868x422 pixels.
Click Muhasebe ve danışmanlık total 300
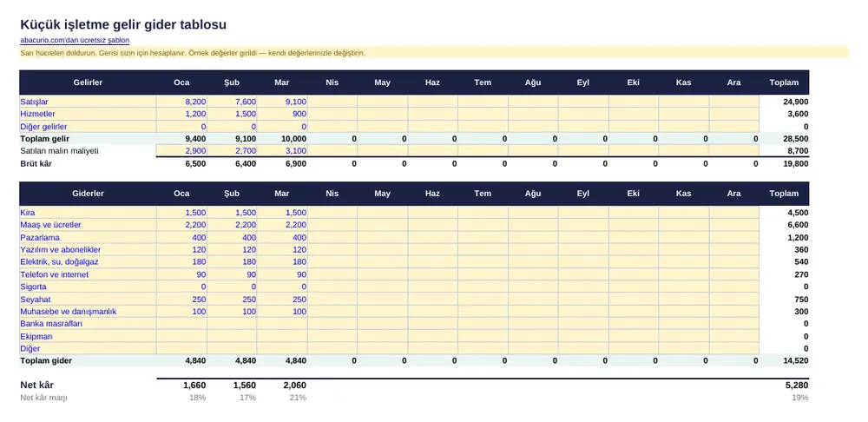tap(801, 312)
